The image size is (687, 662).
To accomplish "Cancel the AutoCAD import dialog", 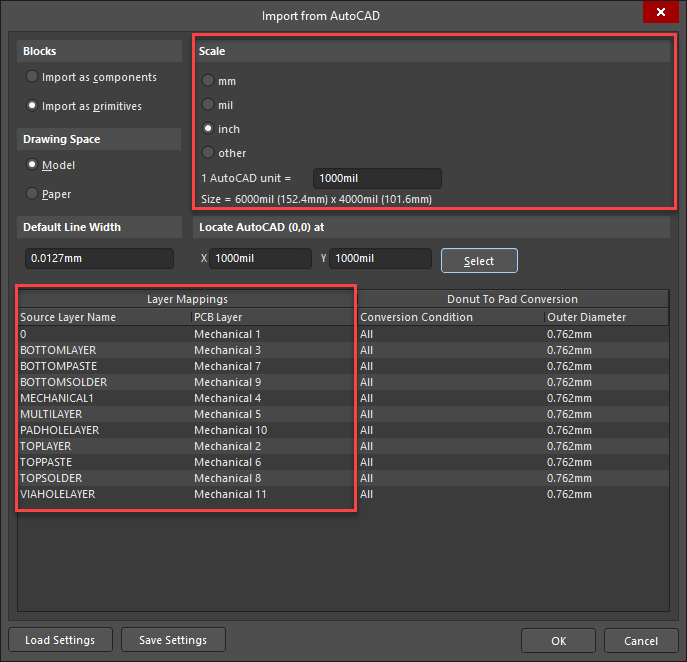I will tap(641, 641).
